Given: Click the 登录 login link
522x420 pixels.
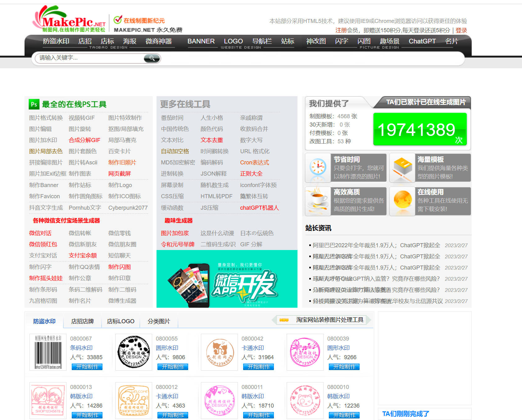Looking at the screenshot, I should point(461,30).
